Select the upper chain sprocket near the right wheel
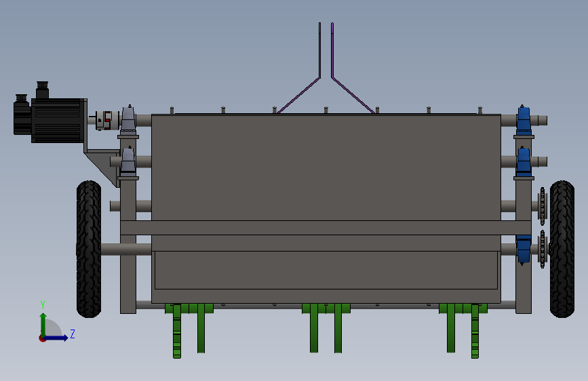Viewport: 588px width, 381px height. 543,206
